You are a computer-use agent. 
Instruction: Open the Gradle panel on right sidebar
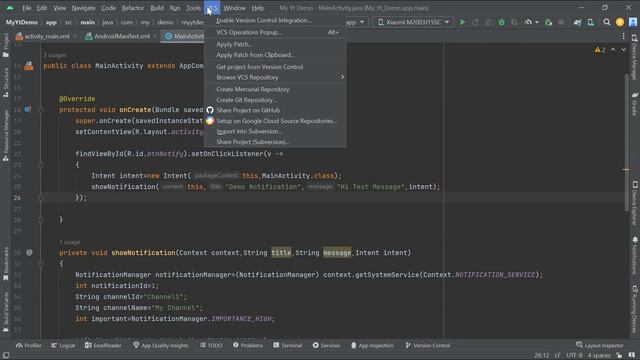634,104
